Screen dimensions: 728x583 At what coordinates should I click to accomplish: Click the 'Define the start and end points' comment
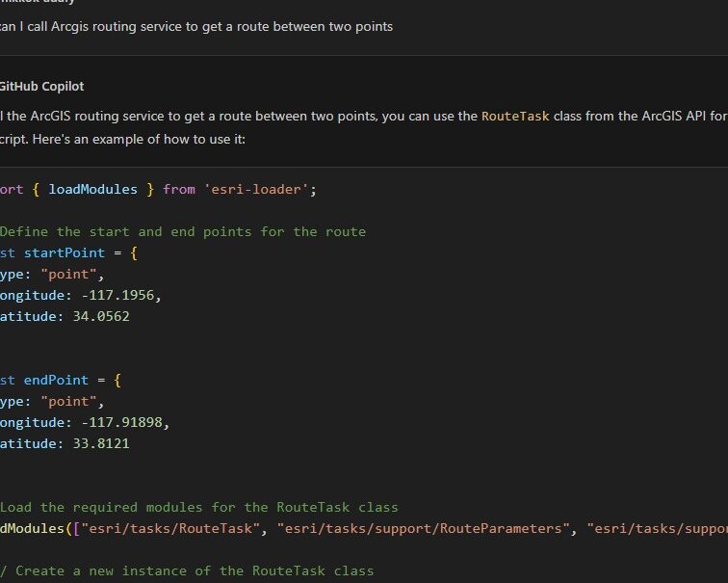[x=183, y=232]
